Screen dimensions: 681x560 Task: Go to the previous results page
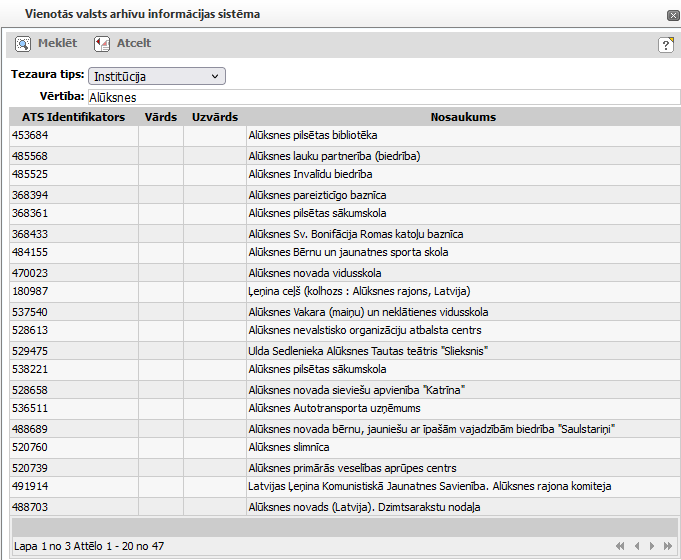coord(637,546)
